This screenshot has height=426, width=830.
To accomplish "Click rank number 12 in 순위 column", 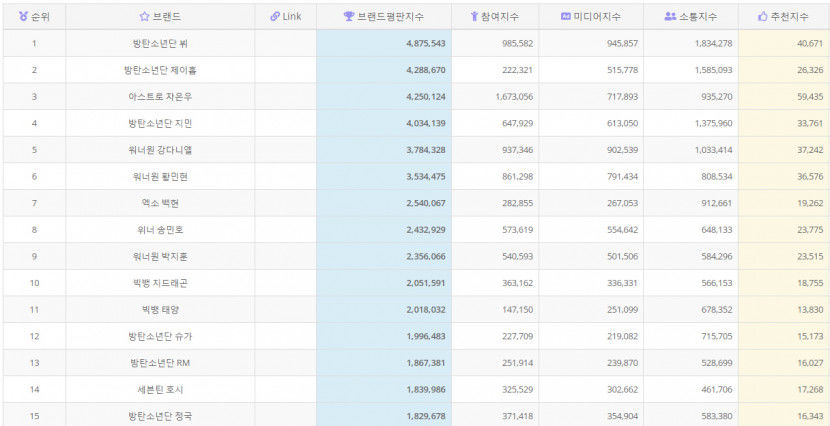I will coord(34,337).
